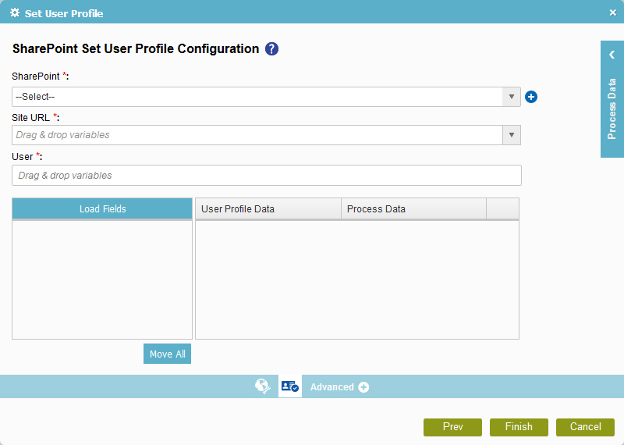Click the SharePoint dropdown arrow
624x445 pixels.
click(511, 97)
